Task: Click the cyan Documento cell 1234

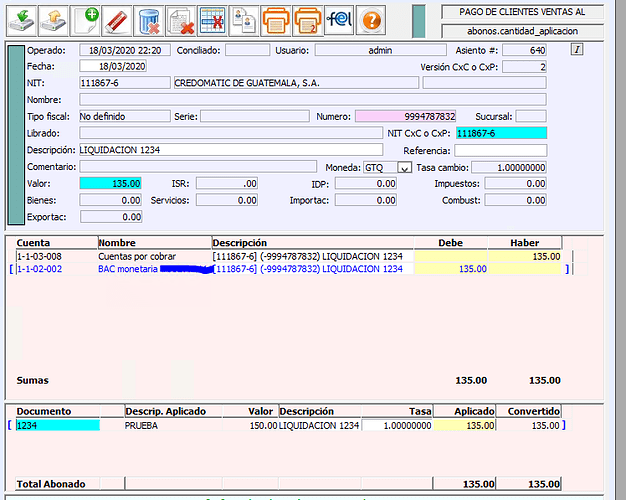Action: (x=58, y=425)
